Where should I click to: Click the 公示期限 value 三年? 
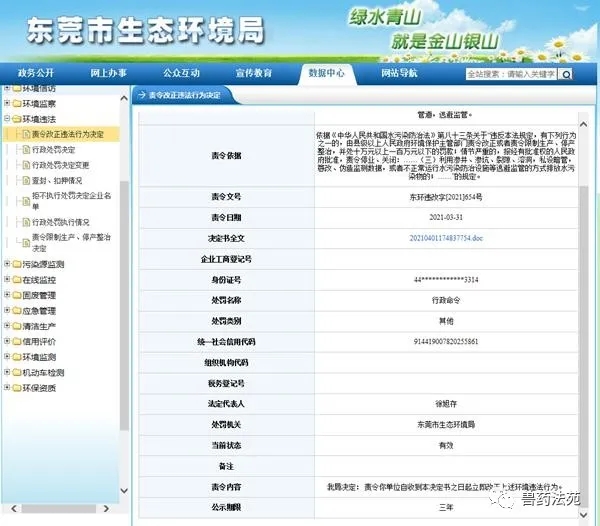pyautogui.click(x=446, y=507)
